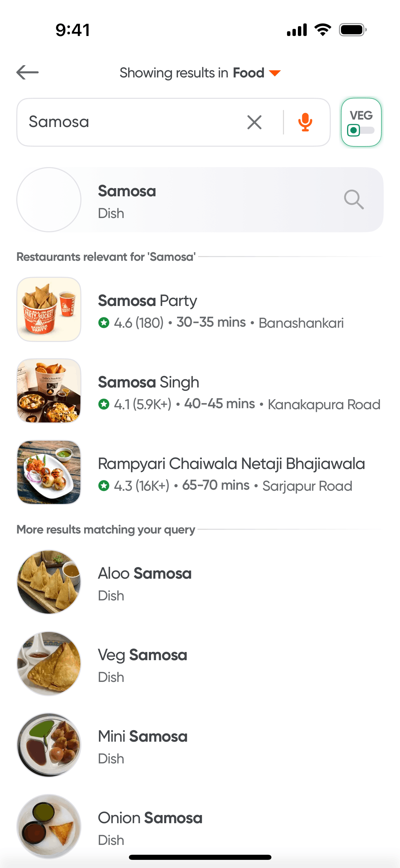Screen dimensions: 400x868
Task: Open the Food category dropdown arrow
Action: pyautogui.click(x=275, y=73)
